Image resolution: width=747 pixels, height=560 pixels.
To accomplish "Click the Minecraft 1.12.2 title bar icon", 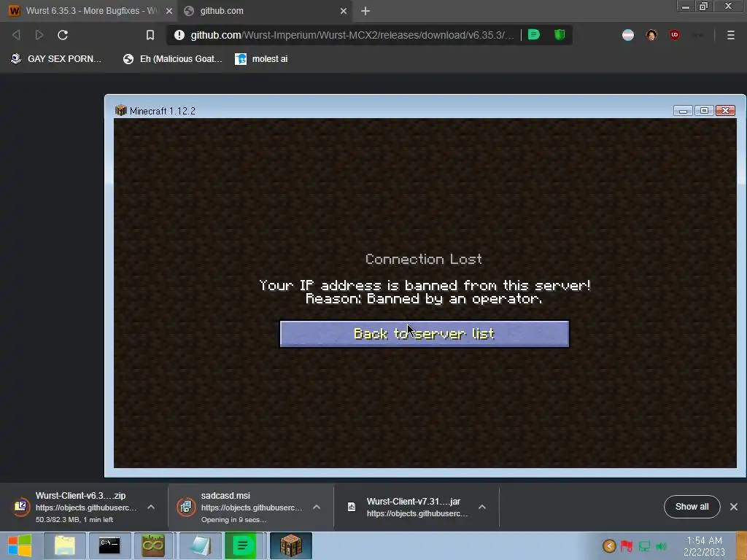I will pos(120,111).
